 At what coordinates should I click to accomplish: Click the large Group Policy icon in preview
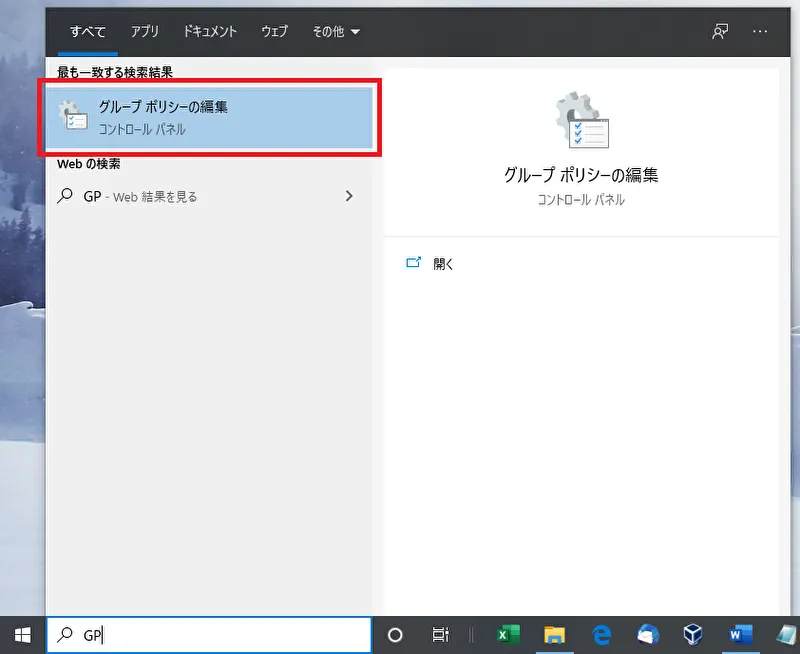point(582,120)
